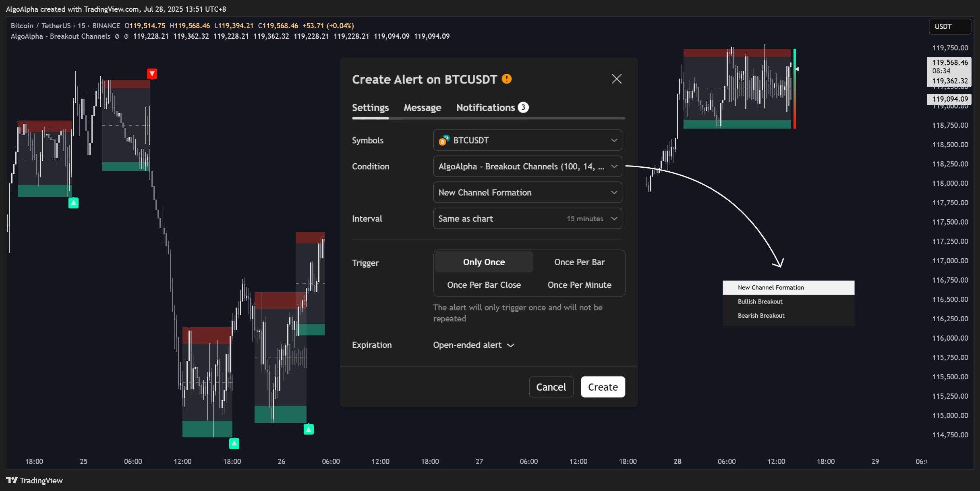Image resolution: width=980 pixels, height=491 pixels.
Task: Click the orange warning icon beside BTCUSDT title
Action: pyautogui.click(x=507, y=79)
